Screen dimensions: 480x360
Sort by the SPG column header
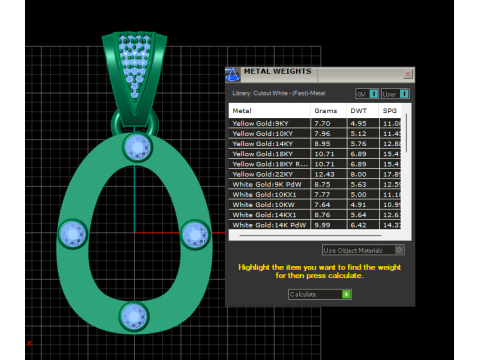(x=390, y=111)
